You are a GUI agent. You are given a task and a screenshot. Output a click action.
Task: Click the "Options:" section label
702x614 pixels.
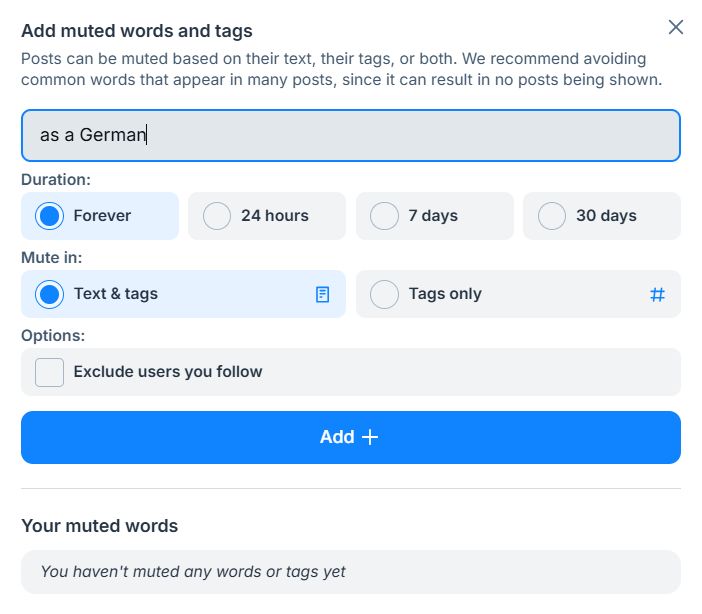pyautogui.click(x=53, y=335)
